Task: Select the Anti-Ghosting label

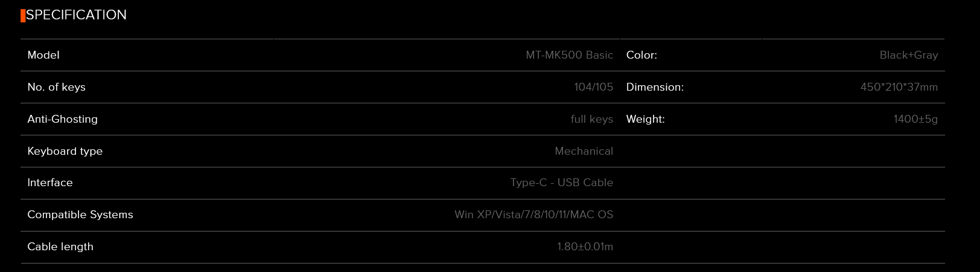Action: tap(62, 119)
